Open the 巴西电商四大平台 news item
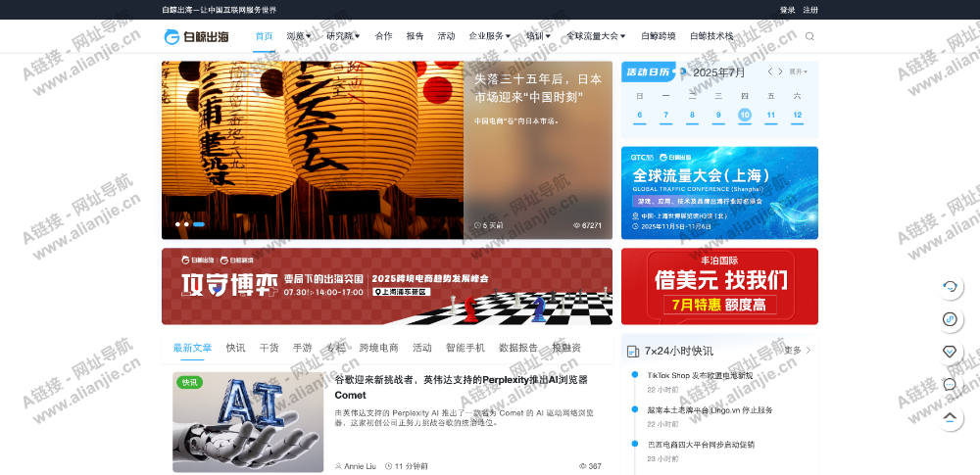 (x=701, y=445)
